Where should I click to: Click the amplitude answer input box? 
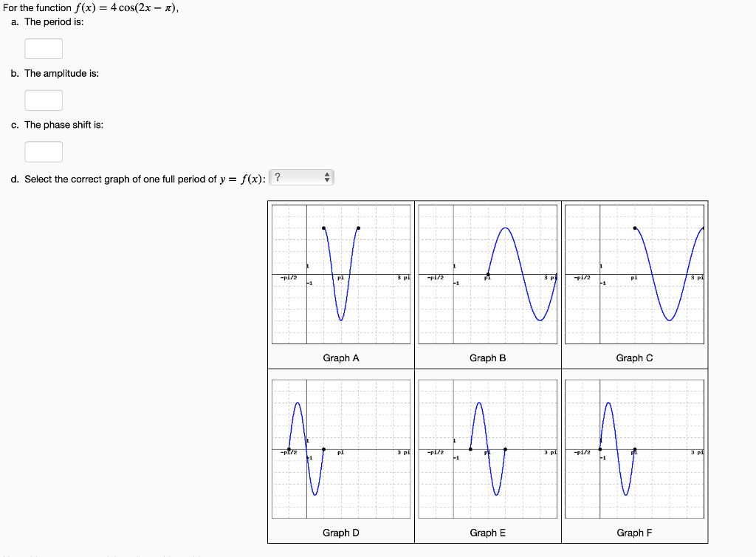pyautogui.click(x=43, y=100)
